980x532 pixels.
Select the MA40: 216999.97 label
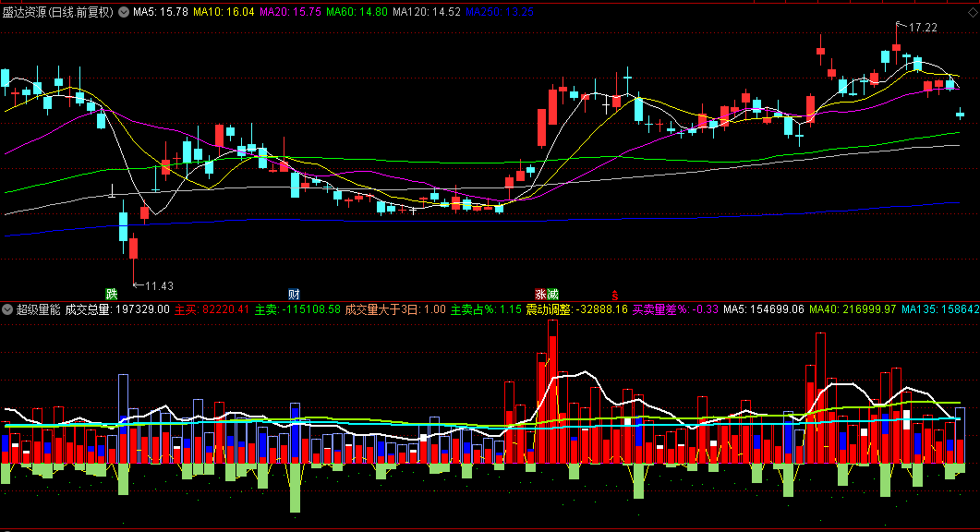coord(853,309)
